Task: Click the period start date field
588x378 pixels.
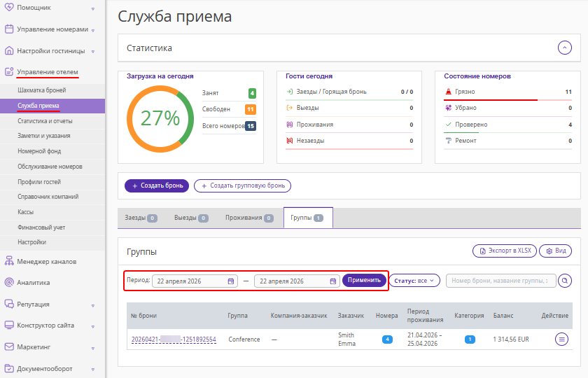Action: point(195,281)
